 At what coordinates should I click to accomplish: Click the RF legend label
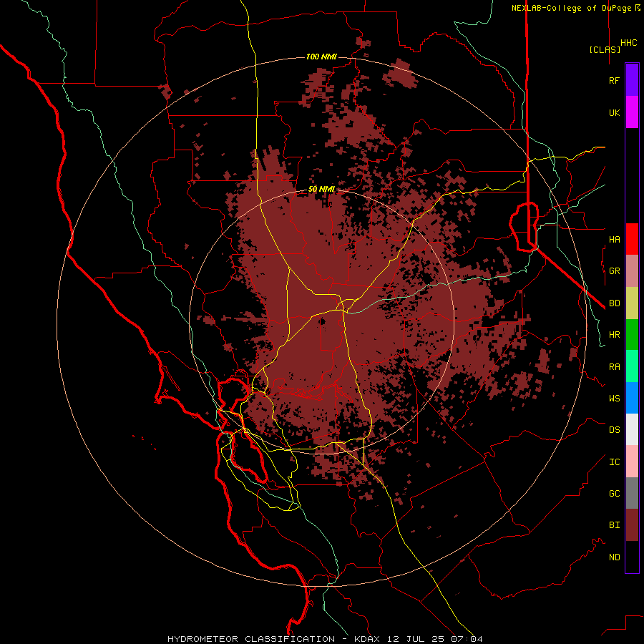(x=614, y=80)
